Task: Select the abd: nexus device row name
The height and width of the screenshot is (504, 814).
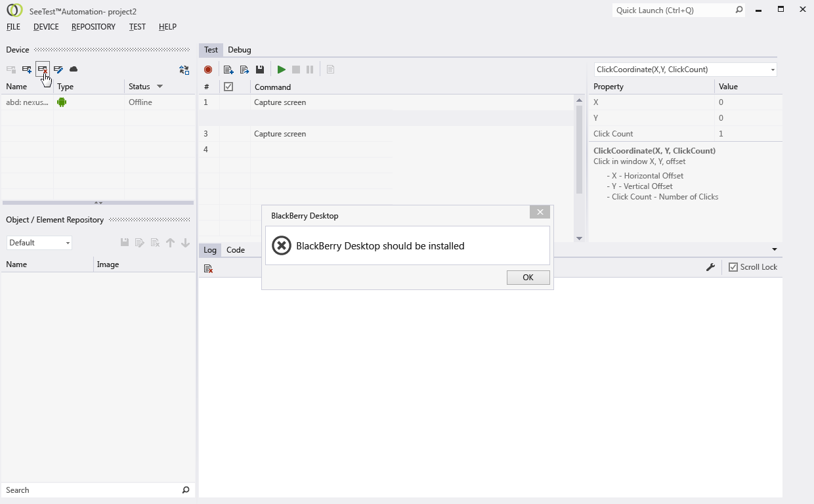Action: tap(27, 102)
